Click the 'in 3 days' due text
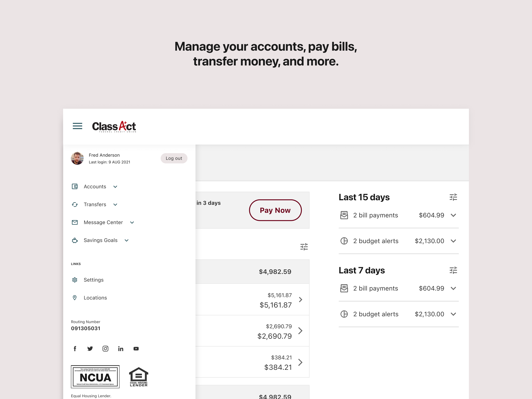Viewport: 532px width, 399px height. [x=209, y=203]
